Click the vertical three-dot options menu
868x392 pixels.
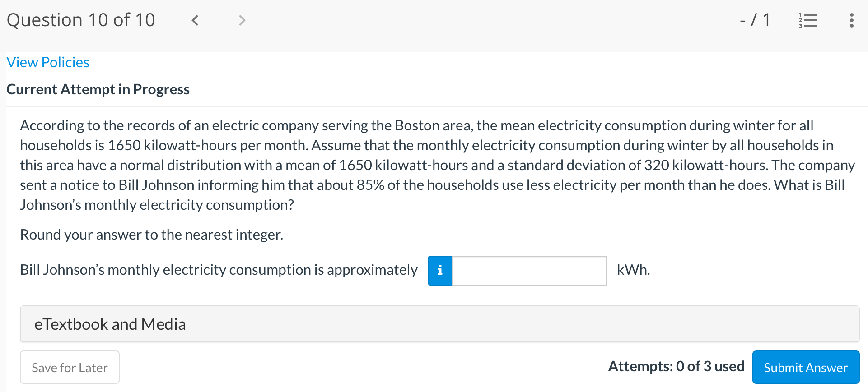tap(852, 20)
